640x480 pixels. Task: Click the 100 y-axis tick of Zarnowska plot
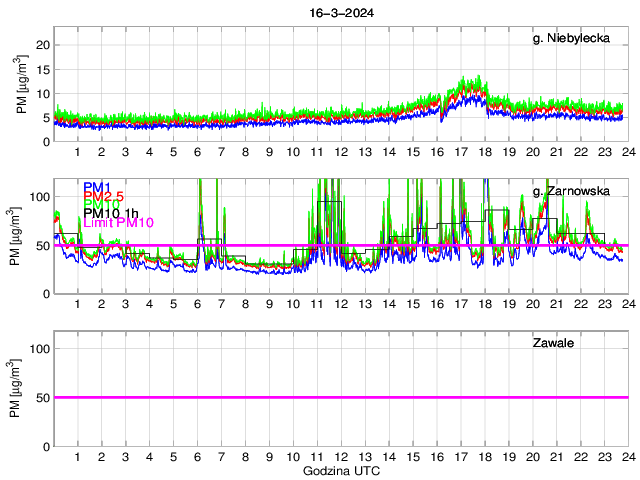[40, 197]
